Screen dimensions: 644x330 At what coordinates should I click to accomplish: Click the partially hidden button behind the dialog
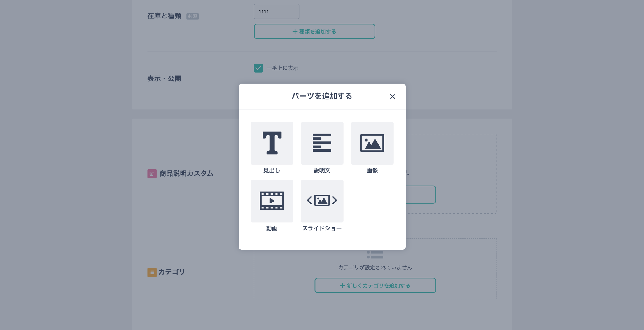[x=421, y=195]
